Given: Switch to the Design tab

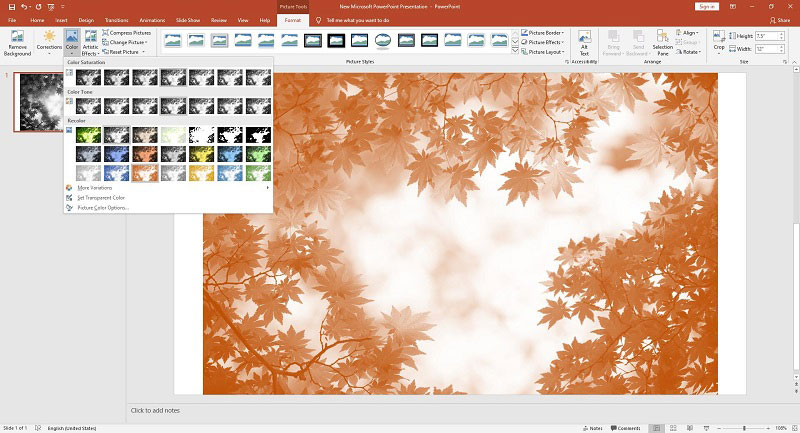Looking at the screenshot, I should click(86, 20).
